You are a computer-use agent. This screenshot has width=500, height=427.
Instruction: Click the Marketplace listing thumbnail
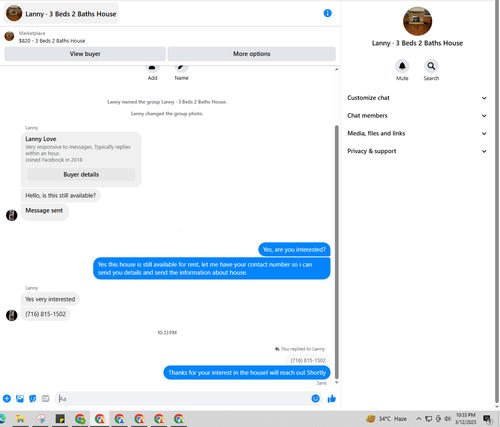tap(9, 36)
